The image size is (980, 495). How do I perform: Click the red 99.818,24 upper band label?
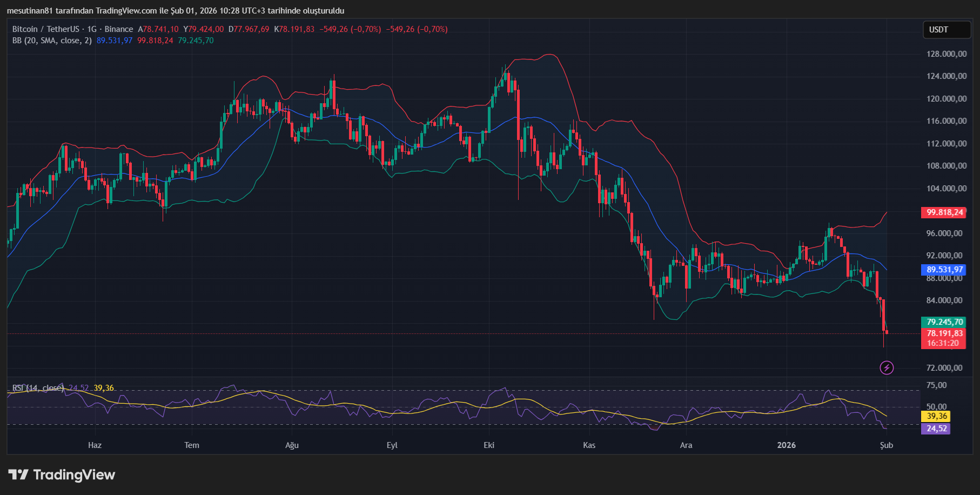point(944,212)
